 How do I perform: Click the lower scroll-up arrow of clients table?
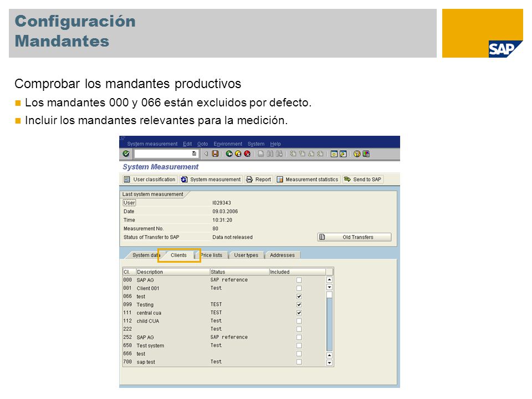point(329,355)
